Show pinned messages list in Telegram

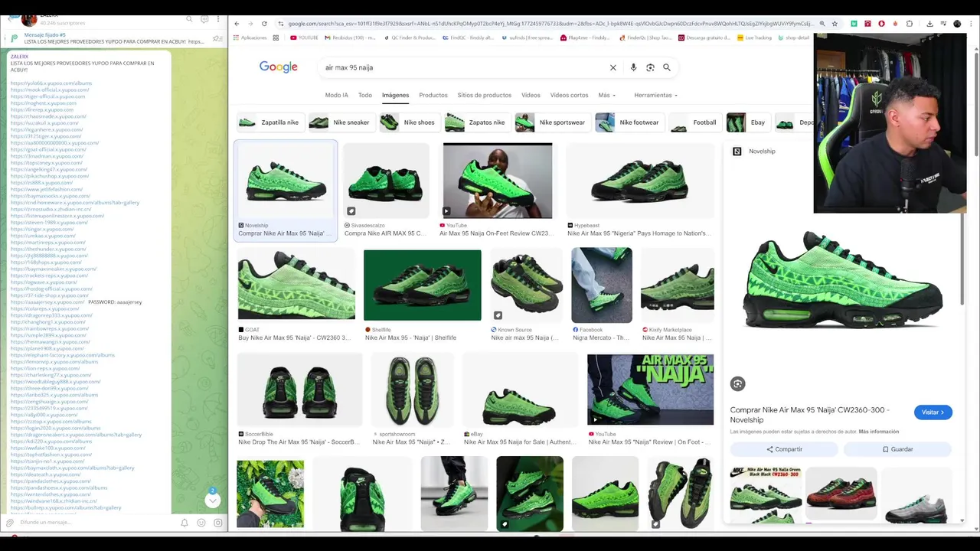click(x=218, y=38)
